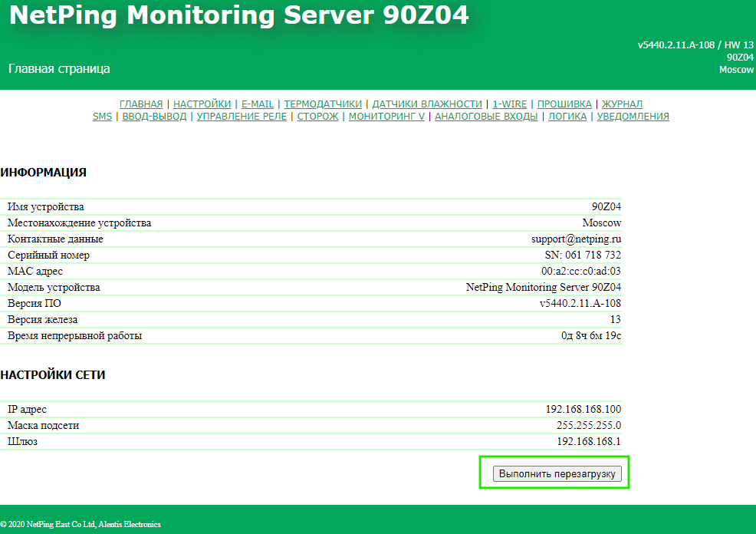756x534 pixels.
Task: Click the 192.168.168.100 IP address value
Action: (583, 410)
